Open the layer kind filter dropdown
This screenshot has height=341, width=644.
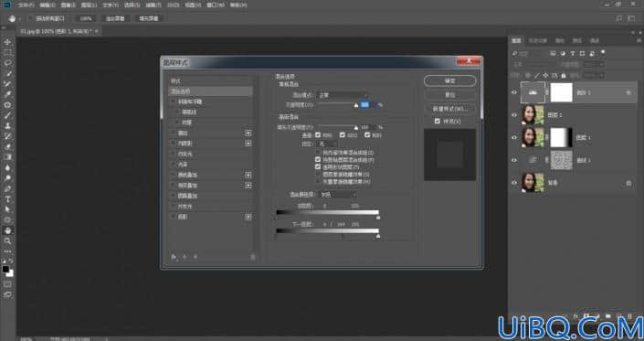530,53
